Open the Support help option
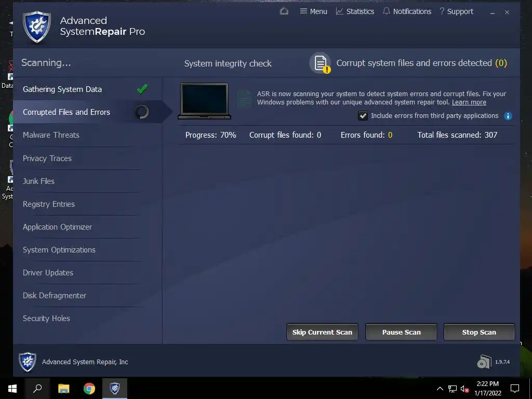This screenshot has height=399, width=532. tap(456, 11)
